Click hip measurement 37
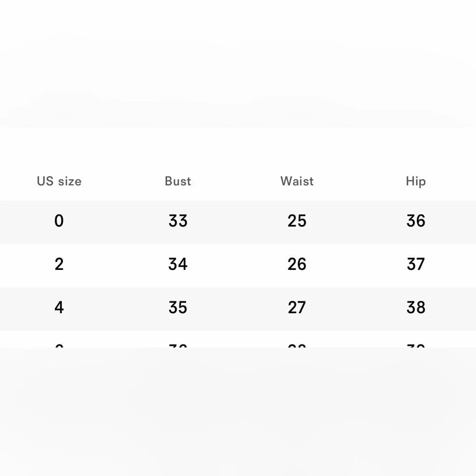Screen dimensions: 476x476 pyautogui.click(x=416, y=264)
